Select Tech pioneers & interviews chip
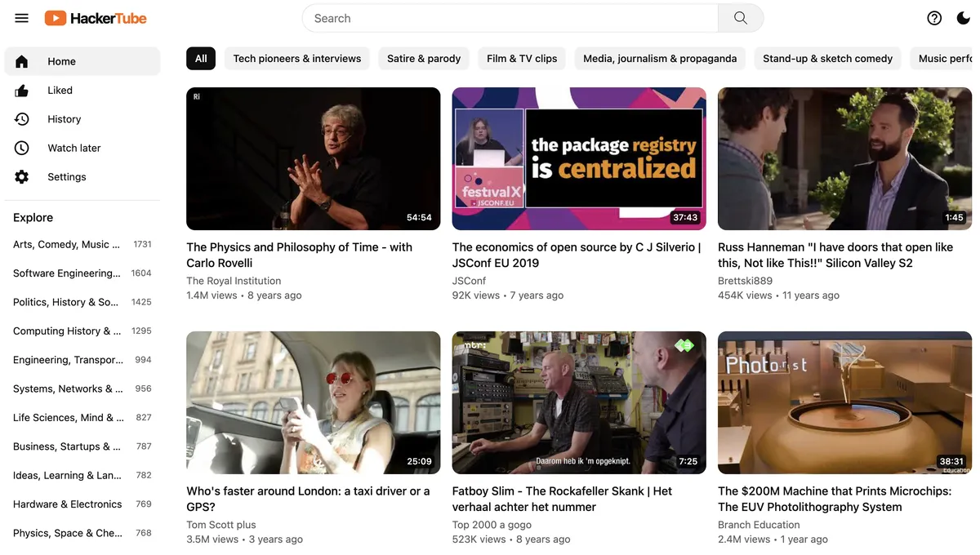Viewport: 980px width, 555px height. (297, 59)
